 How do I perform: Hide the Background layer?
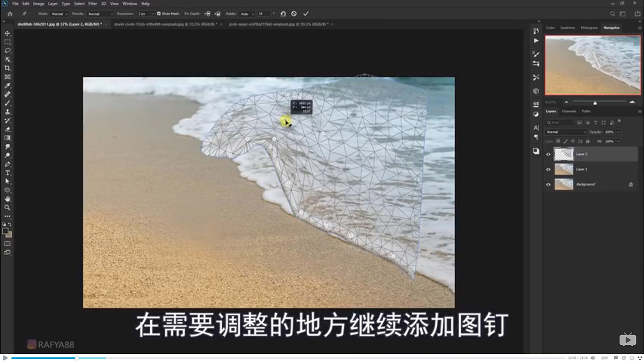tap(548, 184)
